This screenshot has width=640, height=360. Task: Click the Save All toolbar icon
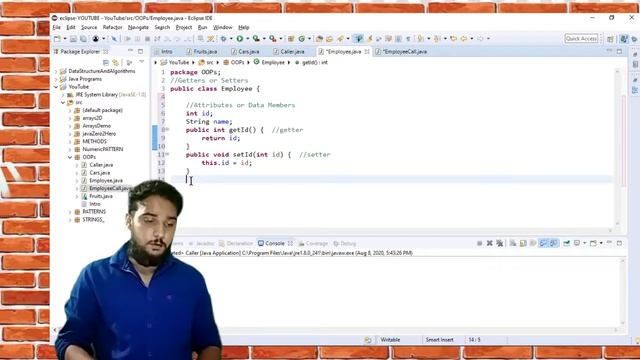tap(83, 38)
